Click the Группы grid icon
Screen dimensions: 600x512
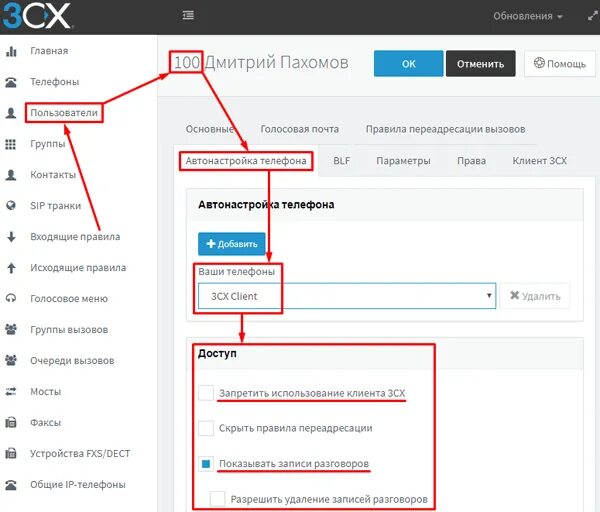point(11,144)
